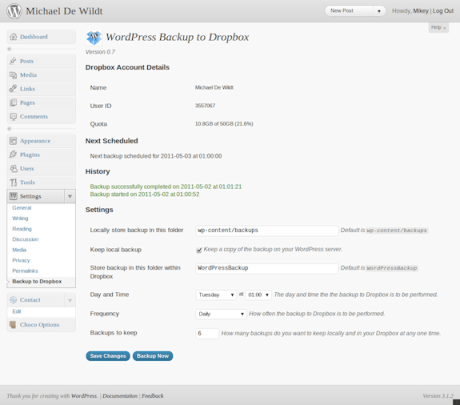Click the Plugins plug icon

point(13,155)
